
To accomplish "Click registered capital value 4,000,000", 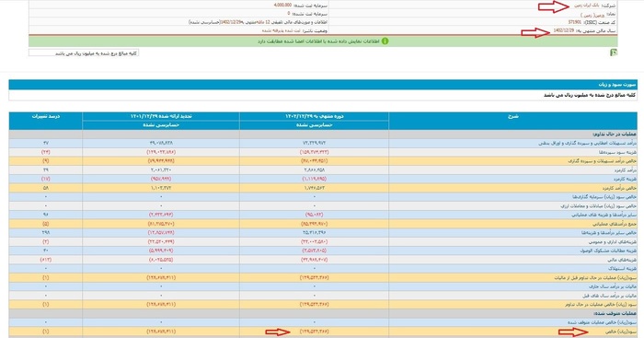I will (282, 6).
